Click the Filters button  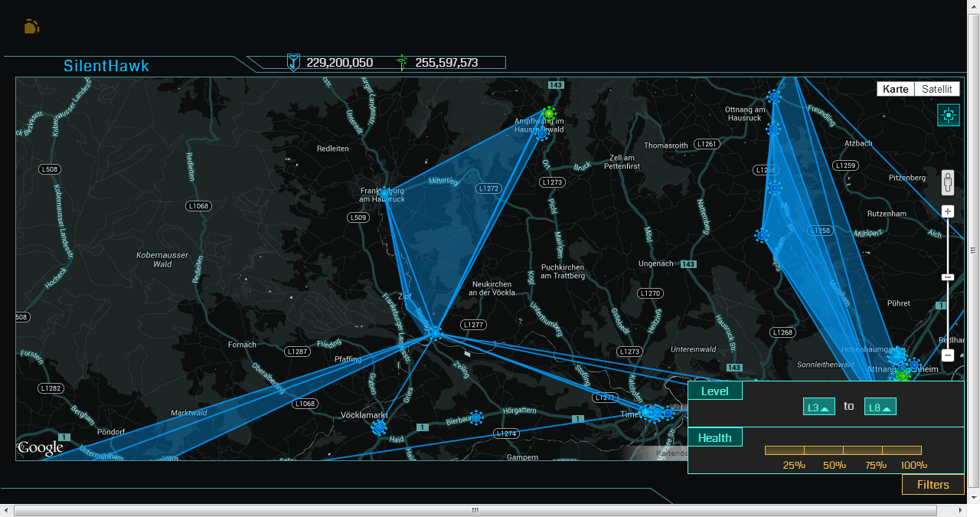pyautogui.click(x=933, y=484)
